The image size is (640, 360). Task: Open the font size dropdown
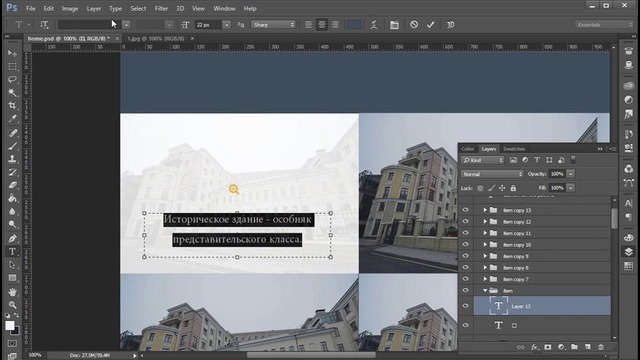226,25
